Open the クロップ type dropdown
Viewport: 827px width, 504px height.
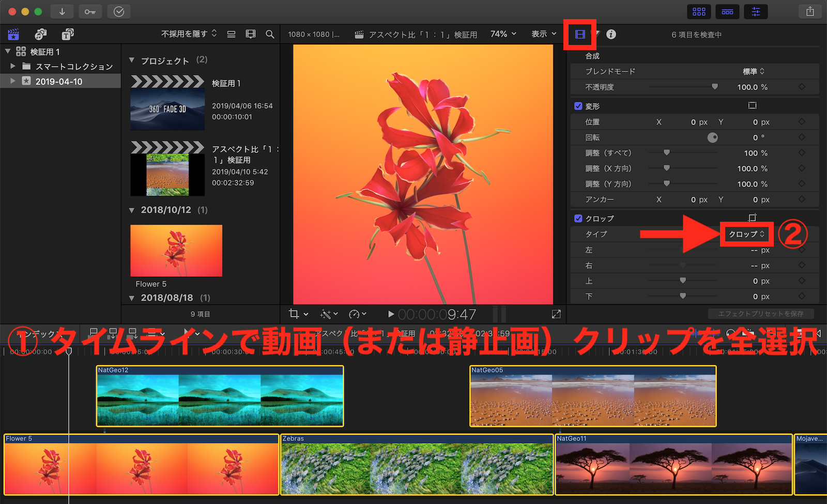[x=746, y=234]
